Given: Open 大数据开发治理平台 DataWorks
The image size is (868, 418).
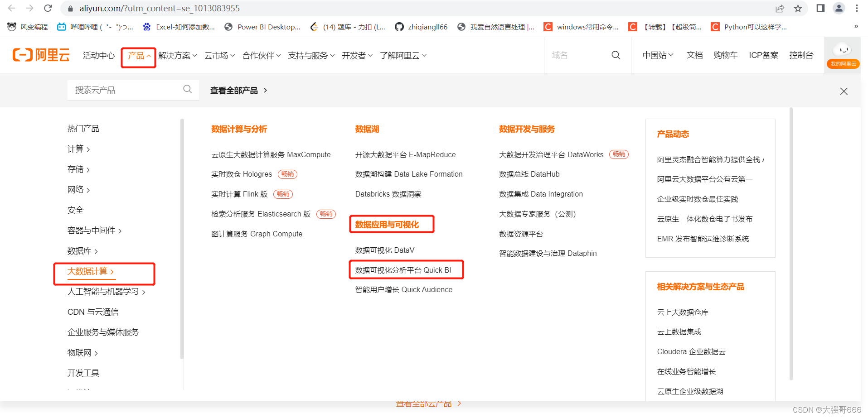Looking at the screenshot, I should click(551, 154).
